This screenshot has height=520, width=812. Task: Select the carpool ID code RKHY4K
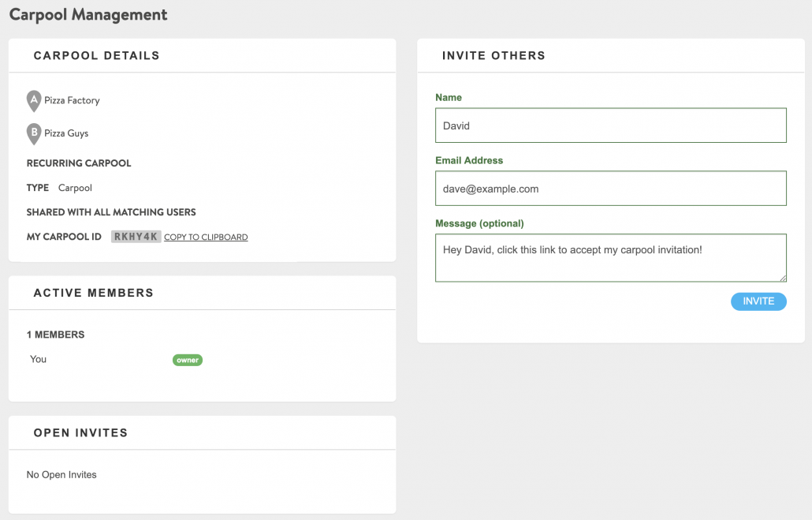click(136, 237)
